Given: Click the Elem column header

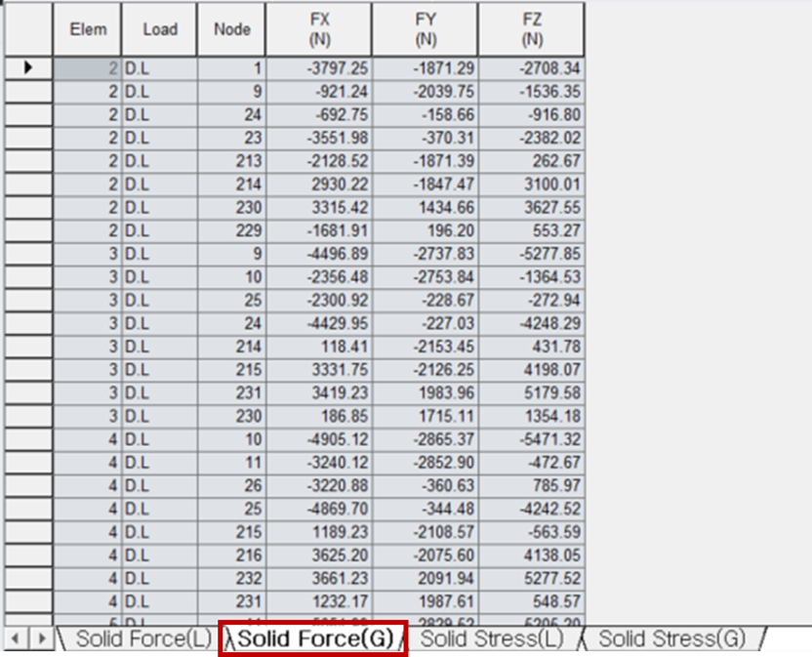Looking at the screenshot, I should tap(87, 29).
